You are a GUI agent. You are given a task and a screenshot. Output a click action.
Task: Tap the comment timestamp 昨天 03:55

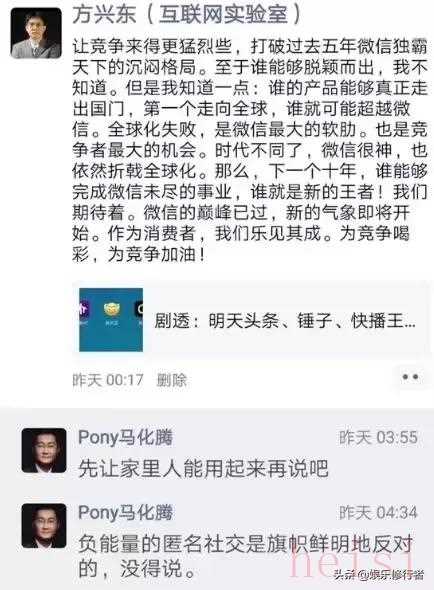(x=378, y=438)
